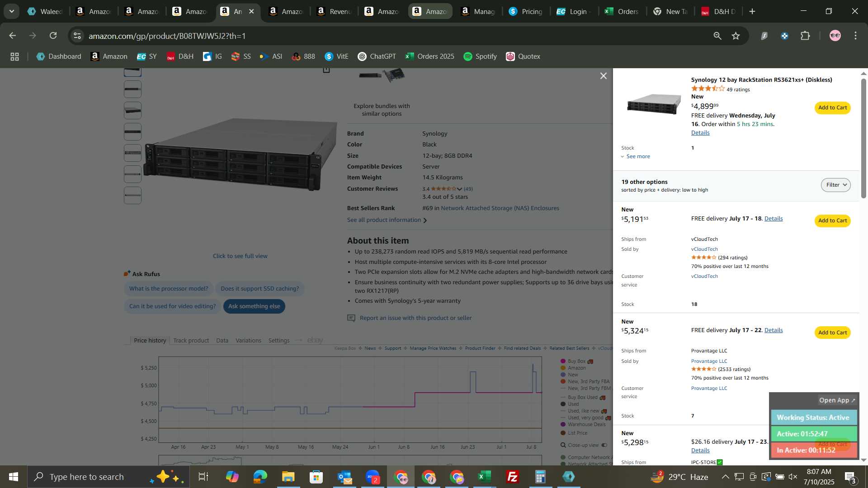
Task: Toggle Close-up view switch in Keepa
Action: point(604,446)
